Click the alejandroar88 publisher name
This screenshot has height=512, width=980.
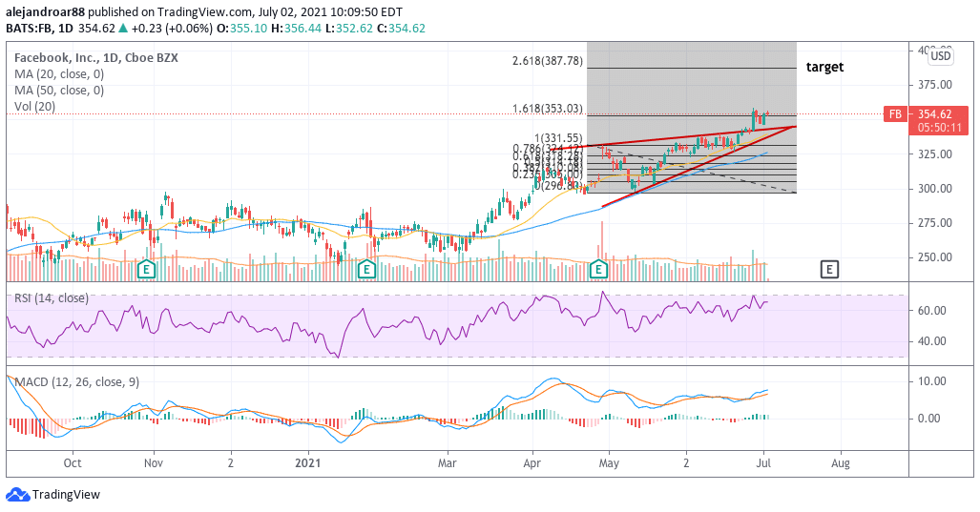(45, 11)
